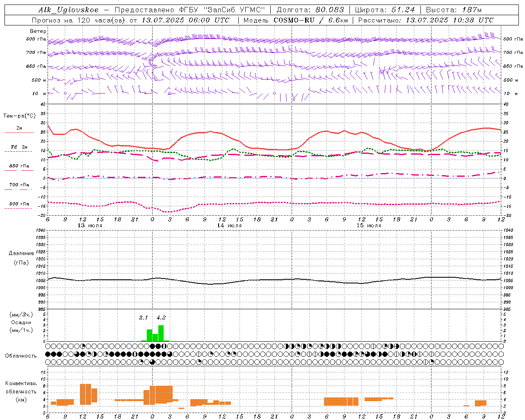Image resolution: width=525 pixels, height=420 pixels.
Task: Click the precipitation total '4.2'
Action: [161, 318]
